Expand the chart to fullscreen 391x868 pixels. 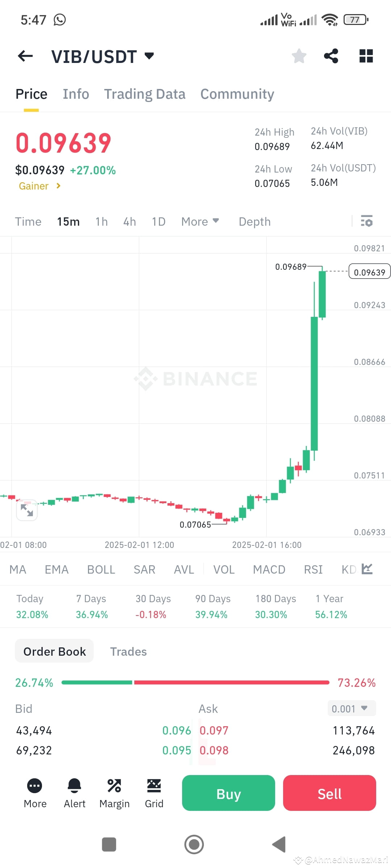coord(26,510)
